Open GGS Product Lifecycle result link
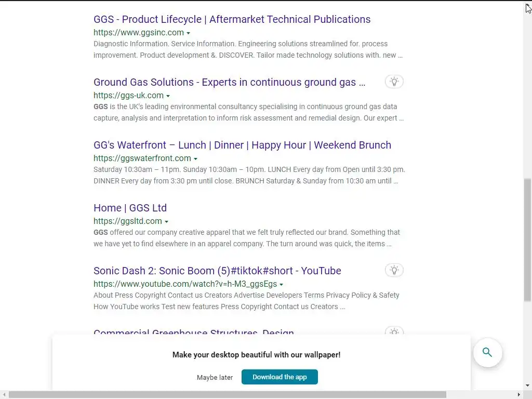Screen dimensions: 532x399 point(232,19)
